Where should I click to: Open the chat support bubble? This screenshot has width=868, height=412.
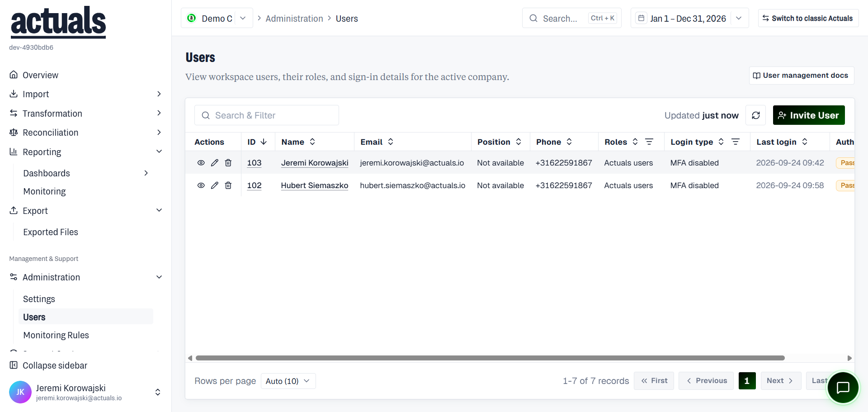pos(843,388)
